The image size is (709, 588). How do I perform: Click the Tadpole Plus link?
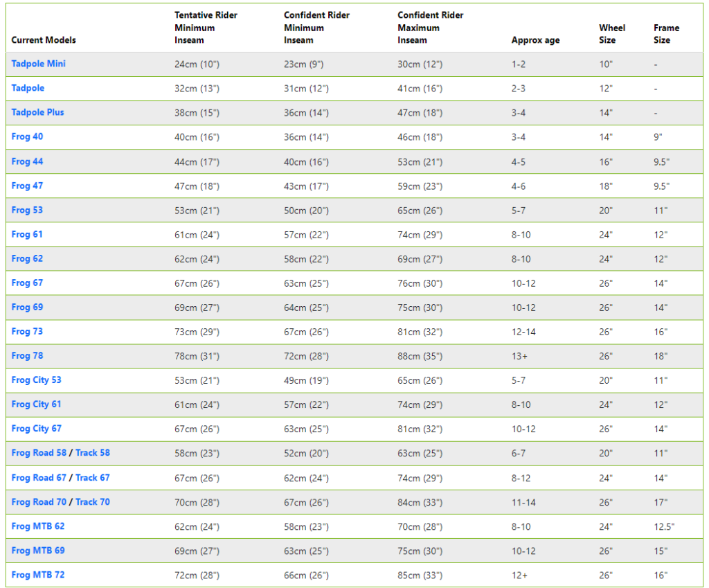pyautogui.click(x=38, y=112)
